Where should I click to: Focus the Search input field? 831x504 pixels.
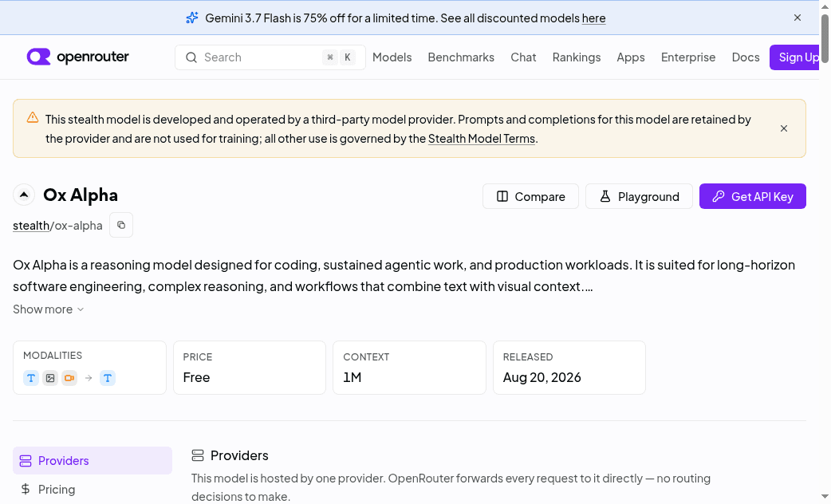tap(270, 57)
